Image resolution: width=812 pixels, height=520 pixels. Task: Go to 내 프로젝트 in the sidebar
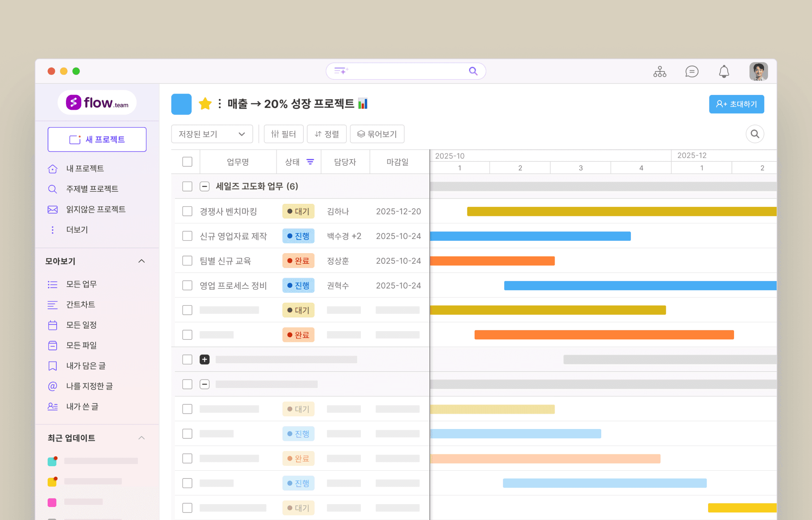85,169
